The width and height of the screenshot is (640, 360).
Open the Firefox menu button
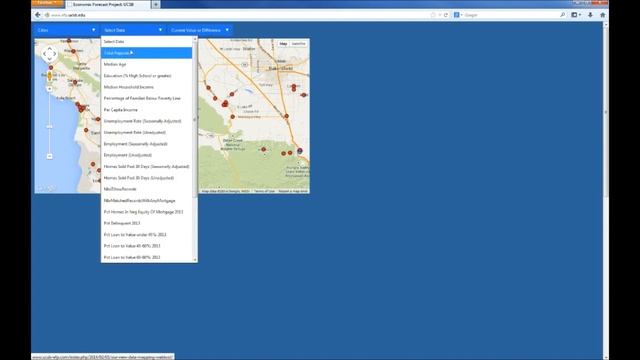(47, 3)
